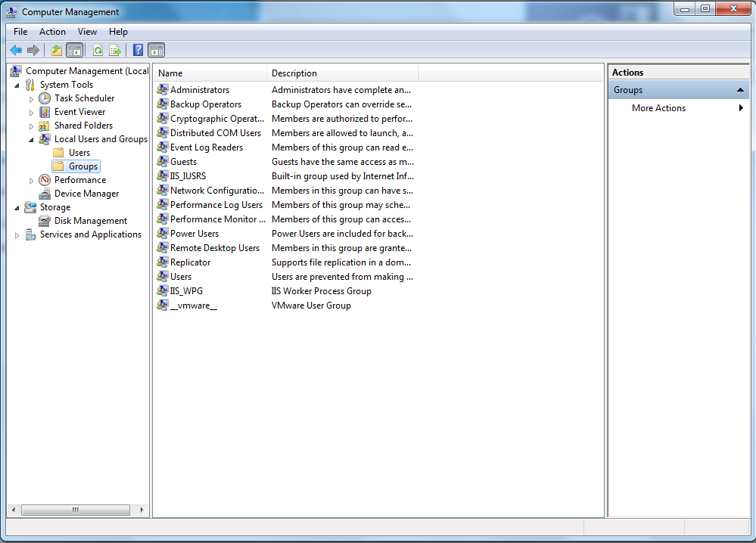Click 'IIS Worker Process Group' description text

[321, 291]
